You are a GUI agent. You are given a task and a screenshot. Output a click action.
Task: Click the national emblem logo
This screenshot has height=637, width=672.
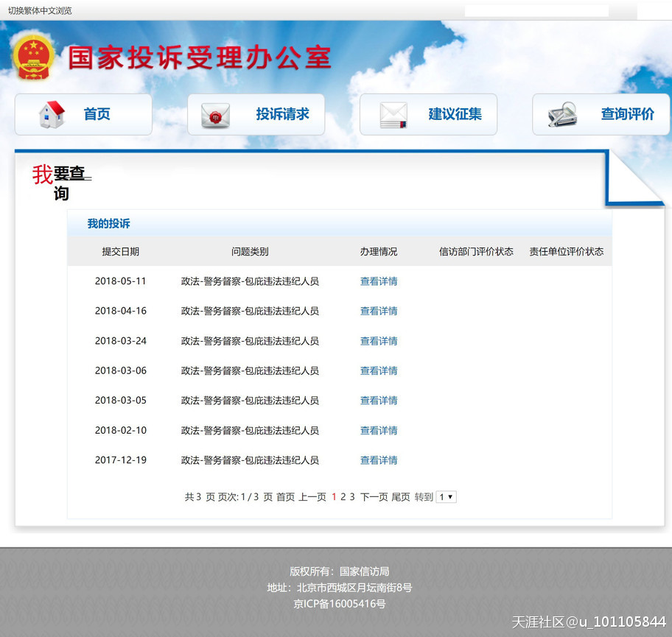click(33, 58)
